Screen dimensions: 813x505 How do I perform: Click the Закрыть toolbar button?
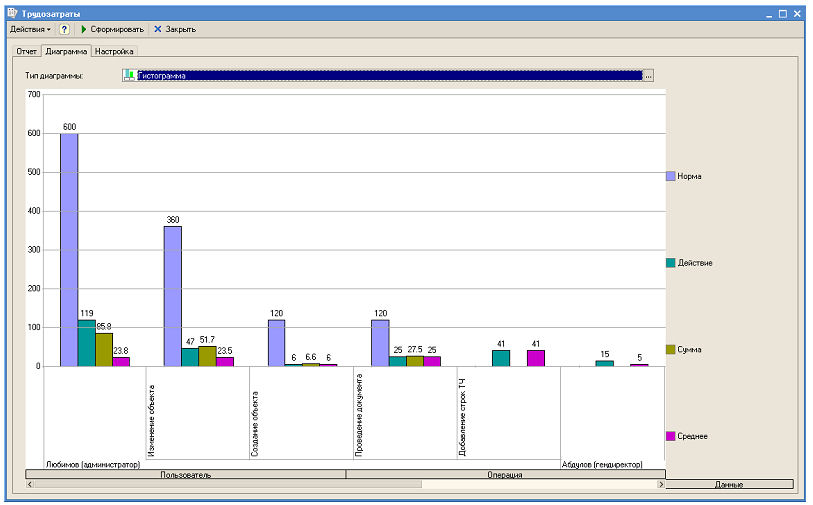click(x=175, y=30)
